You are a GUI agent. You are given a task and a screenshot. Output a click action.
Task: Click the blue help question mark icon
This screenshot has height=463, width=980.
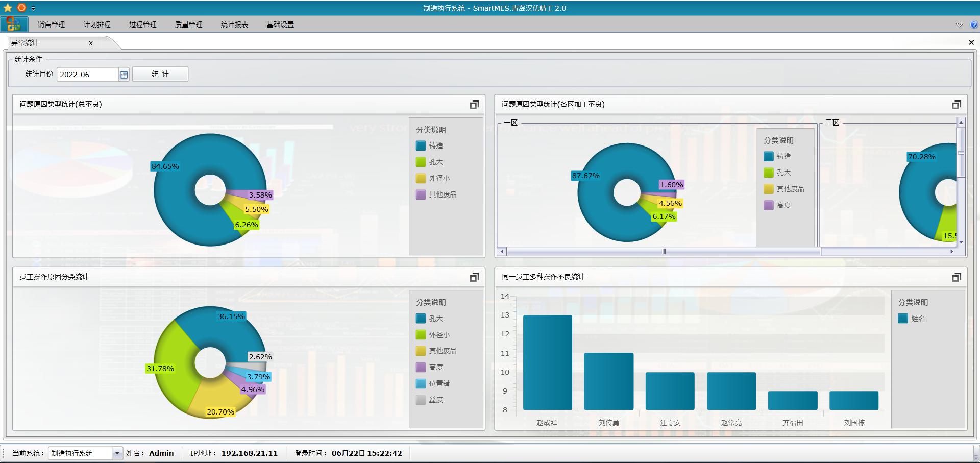coord(974,25)
